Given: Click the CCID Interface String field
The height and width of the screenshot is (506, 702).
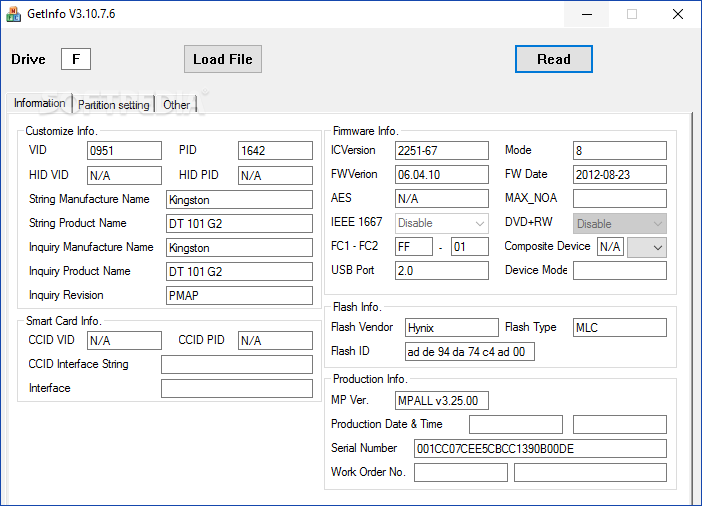Looking at the screenshot, I should [237, 364].
